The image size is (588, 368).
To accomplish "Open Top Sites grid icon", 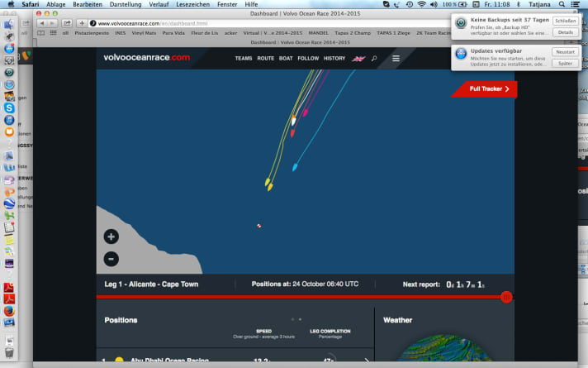I will pyautogui.click(x=53, y=33).
